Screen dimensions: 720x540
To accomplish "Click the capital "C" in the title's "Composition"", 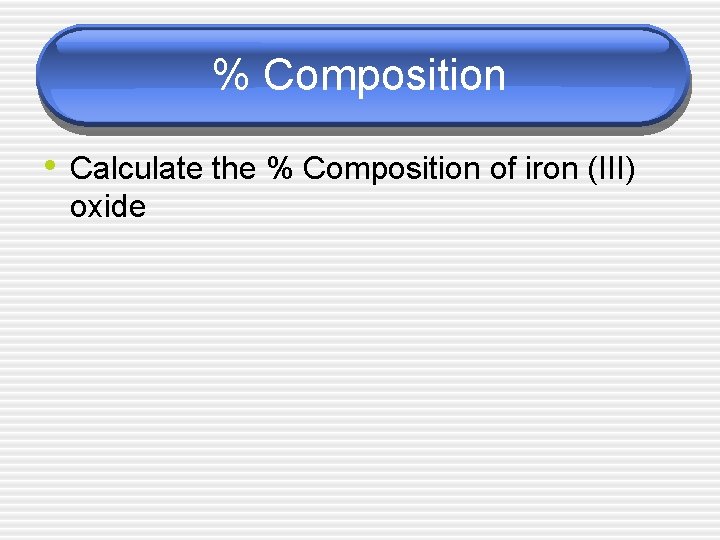I will [x=277, y=76].
